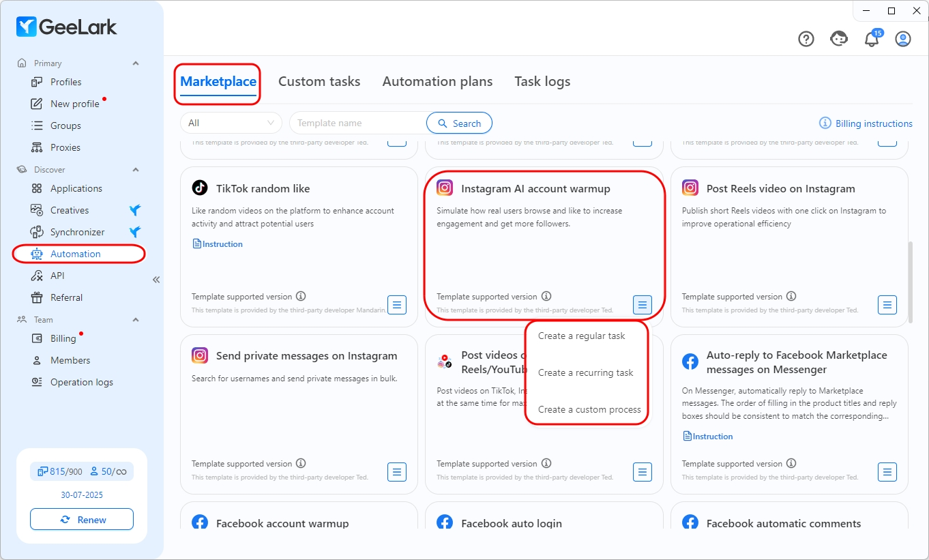The height and width of the screenshot is (560, 929).
Task: Click the TikTok logo on TikTok random like card
Action: (200, 188)
